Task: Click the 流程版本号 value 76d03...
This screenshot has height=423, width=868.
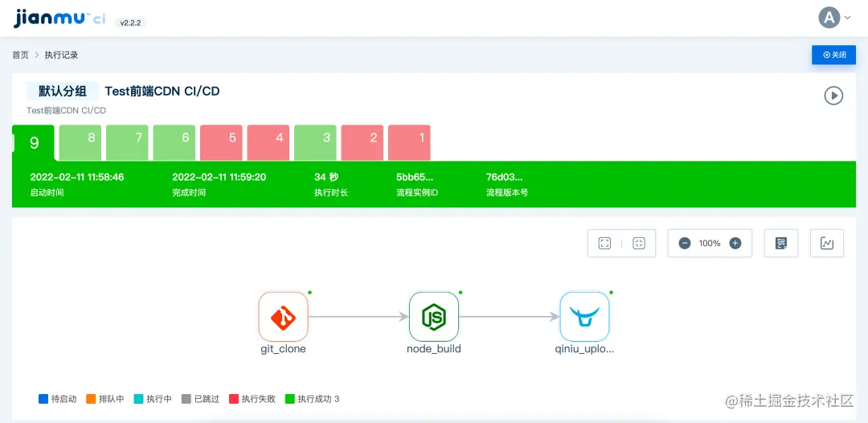Action: 504,177
